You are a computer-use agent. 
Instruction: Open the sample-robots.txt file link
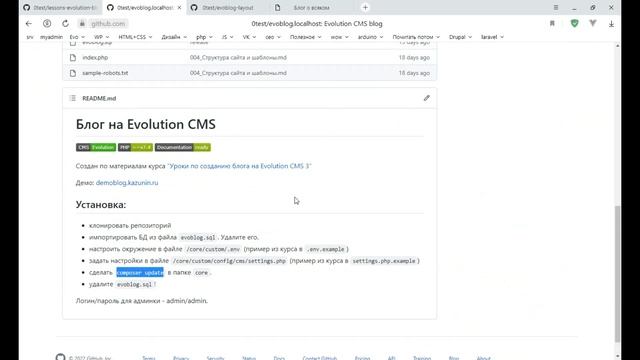coord(105,73)
